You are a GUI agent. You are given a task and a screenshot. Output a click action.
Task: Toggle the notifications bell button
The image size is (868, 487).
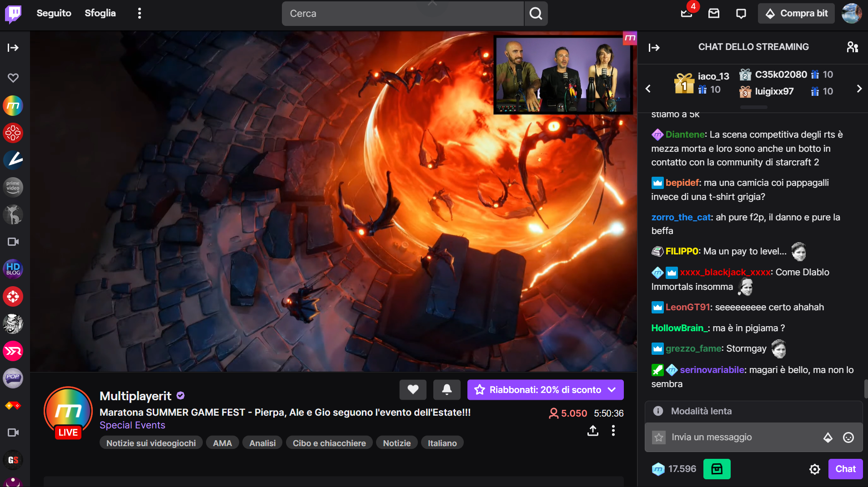[447, 390]
